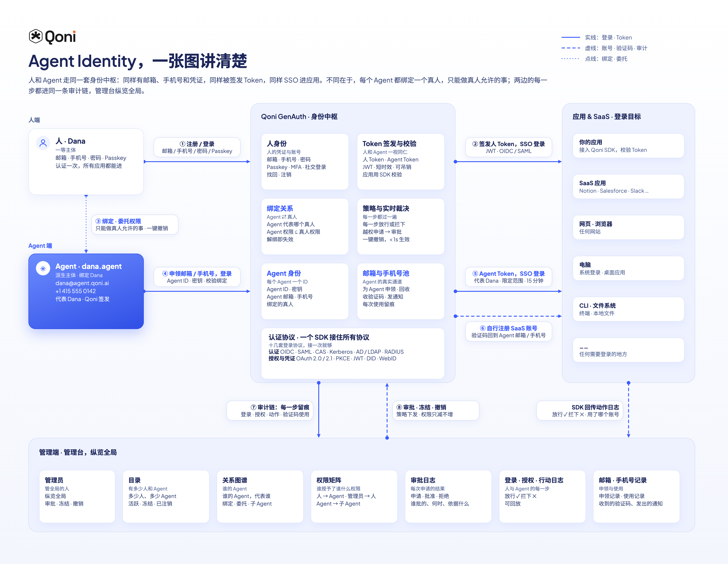Click the Agent asterisk avatar icon
This screenshot has width=728, height=564.
click(43, 268)
